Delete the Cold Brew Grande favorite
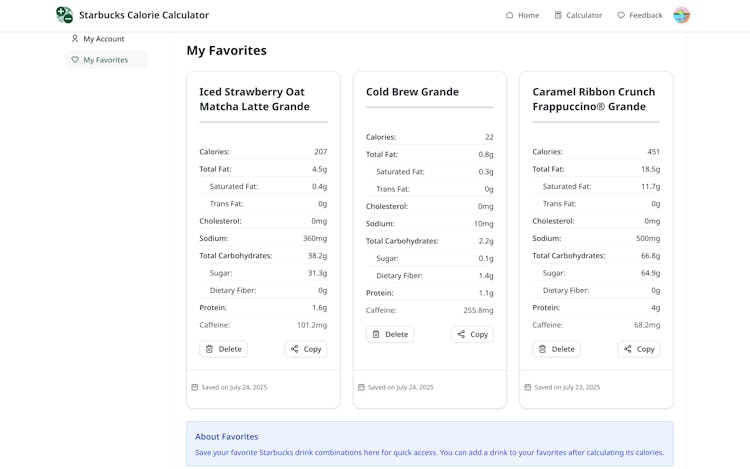This screenshot has width=750, height=469. pyautogui.click(x=390, y=334)
